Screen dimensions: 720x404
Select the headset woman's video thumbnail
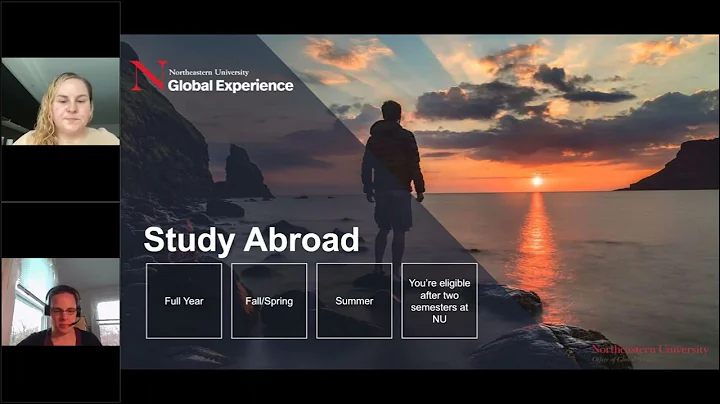click(x=61, y=302)
